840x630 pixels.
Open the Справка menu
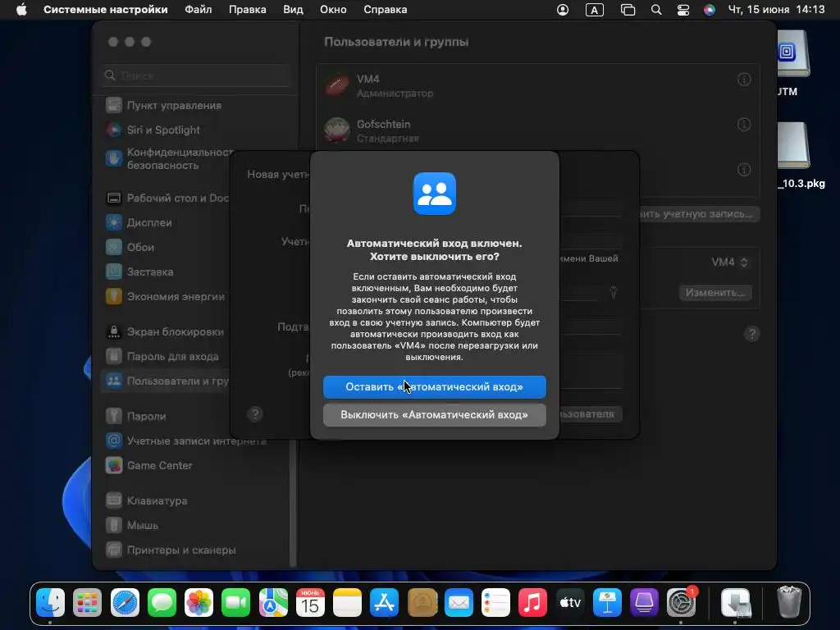[x=386, y=10]
